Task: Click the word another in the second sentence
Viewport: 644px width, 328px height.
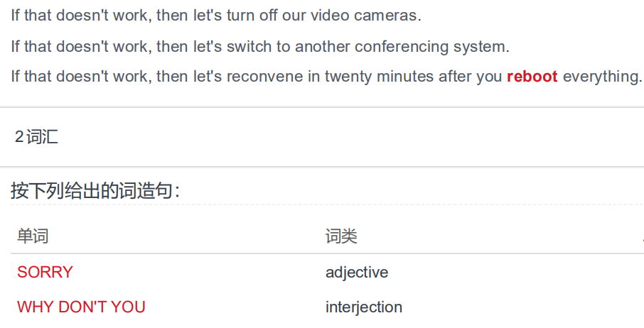Action: [x=323, y=47]
